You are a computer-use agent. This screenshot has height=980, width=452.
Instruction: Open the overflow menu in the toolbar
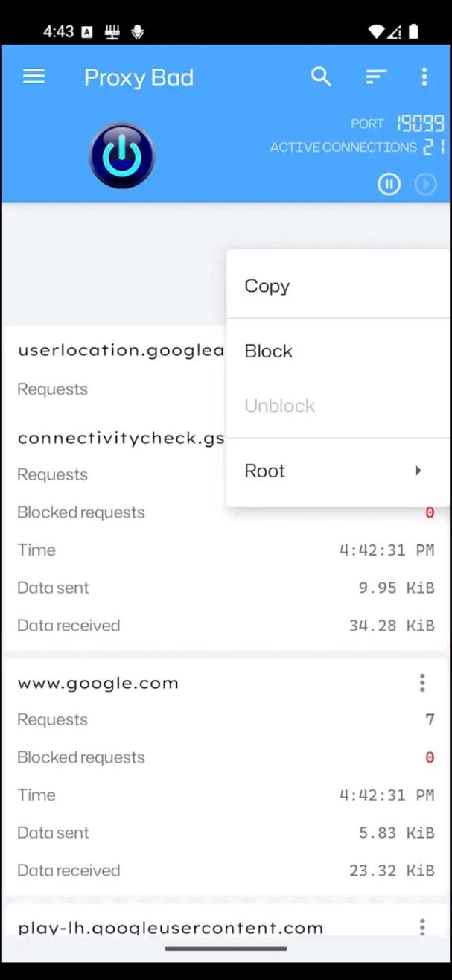(x=424, y=76)
